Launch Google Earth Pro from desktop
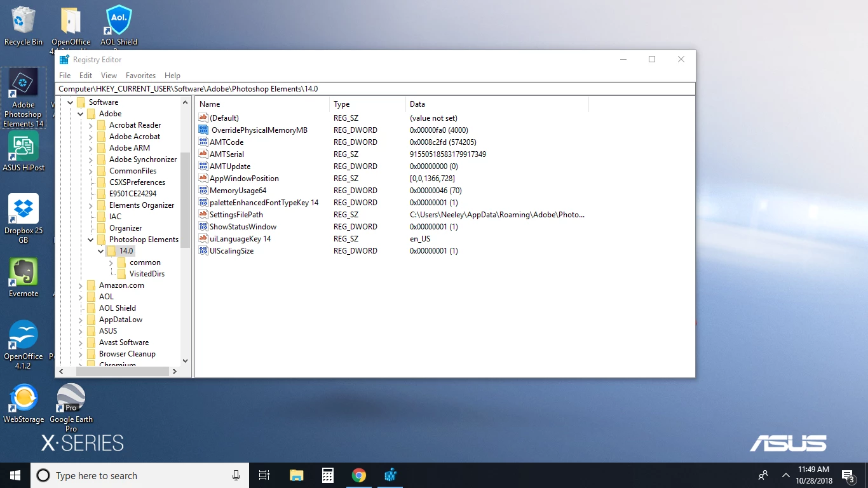 pyautogui.click(x=71, y=408)
